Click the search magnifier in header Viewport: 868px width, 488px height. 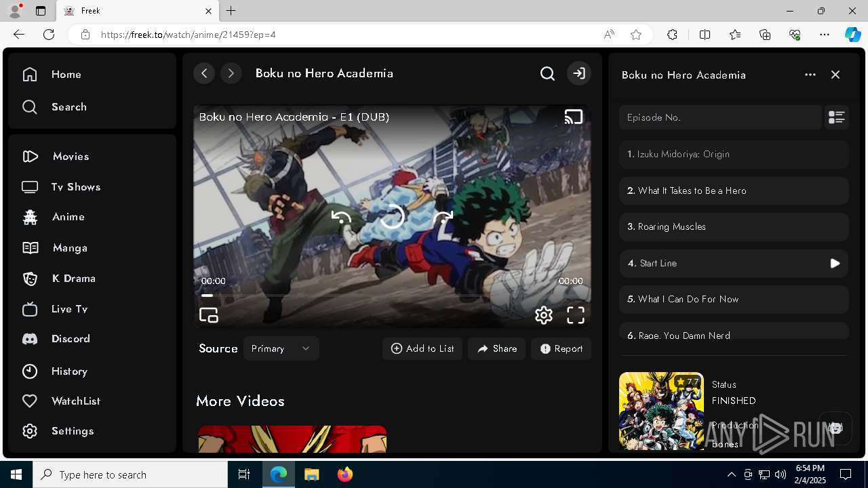[x=547, y=73]
